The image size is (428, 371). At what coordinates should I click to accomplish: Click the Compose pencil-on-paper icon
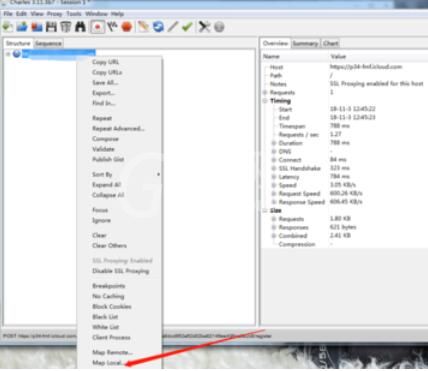(143, 27)
